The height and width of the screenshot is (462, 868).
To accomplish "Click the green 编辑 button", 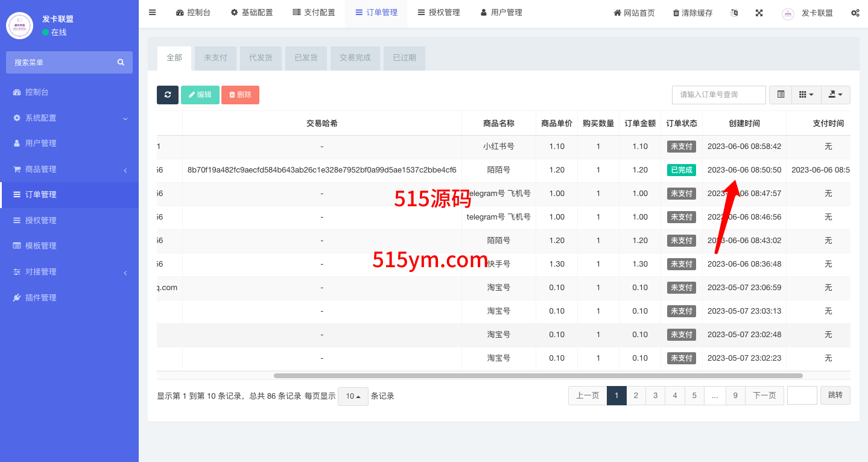I will pos(200,95).
